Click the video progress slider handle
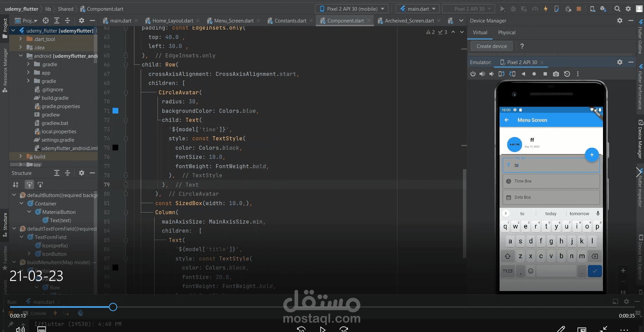 [113, 307]
